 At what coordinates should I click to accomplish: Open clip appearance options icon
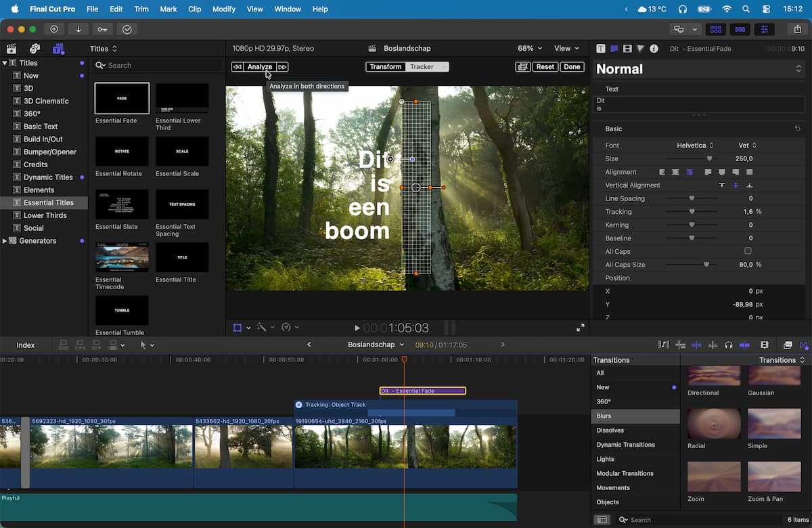[x=765, y=345]
